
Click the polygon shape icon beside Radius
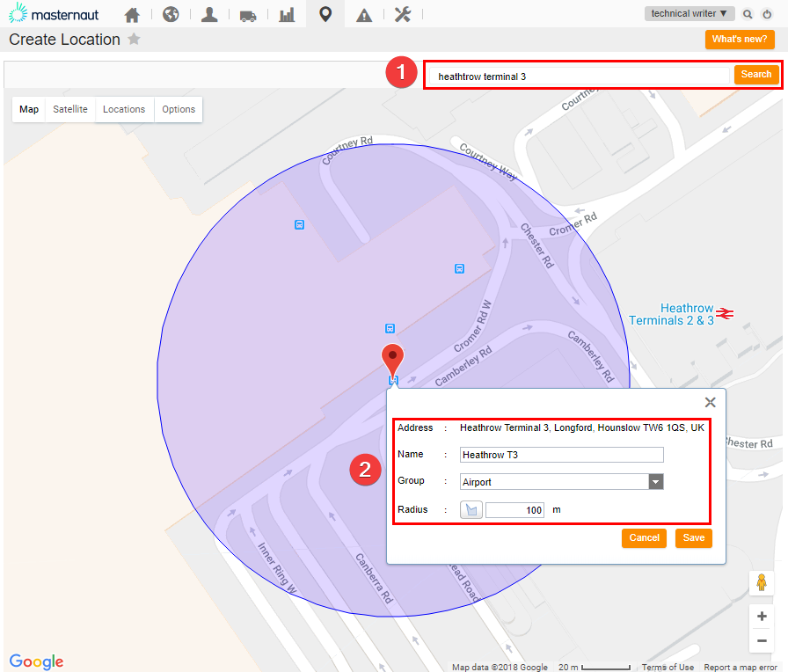click(471, 509)
